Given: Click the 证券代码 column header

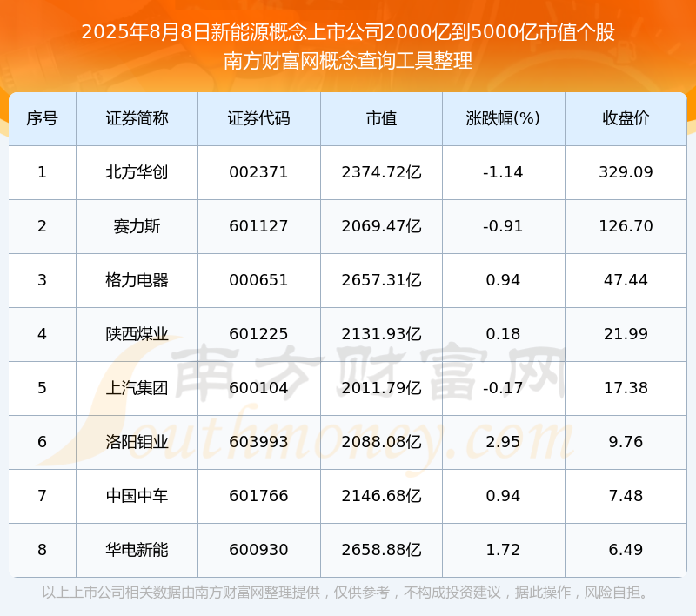Looking at the screenshot, I should [258, 118].
